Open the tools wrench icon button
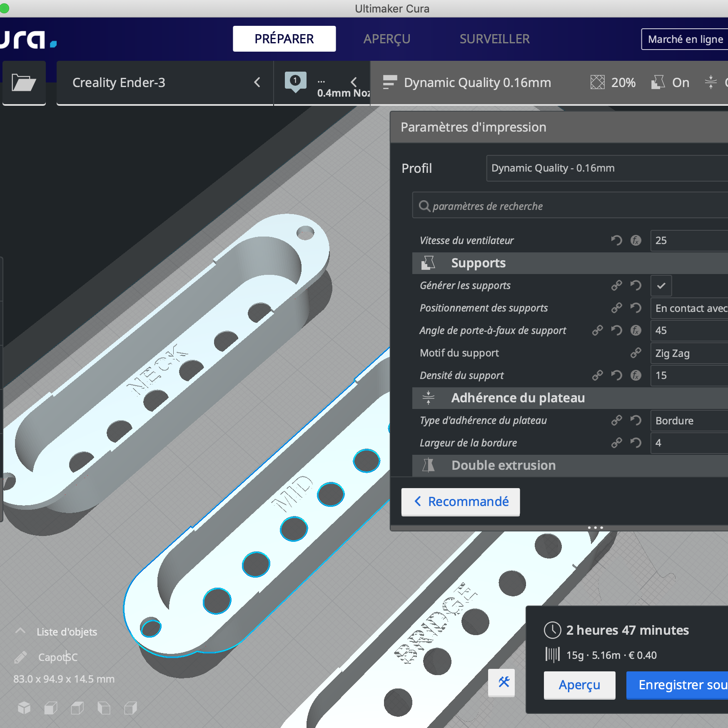728x728 pixels. click(504, 682)
